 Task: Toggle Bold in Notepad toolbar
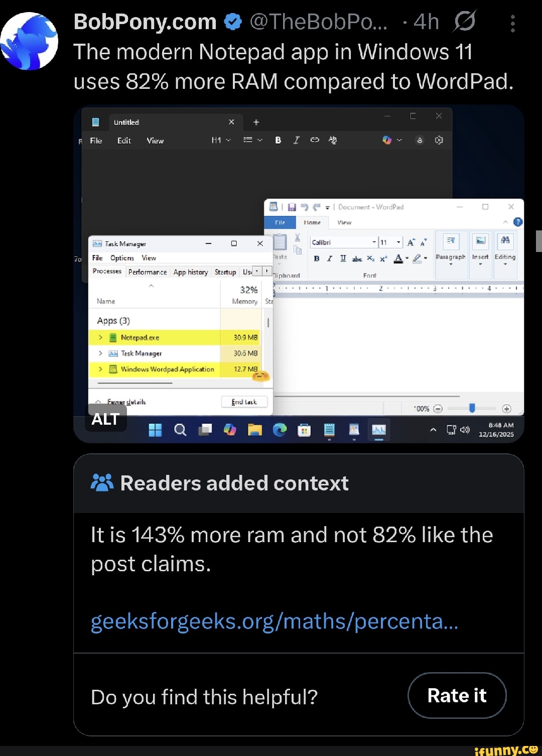tap(278, 141)
